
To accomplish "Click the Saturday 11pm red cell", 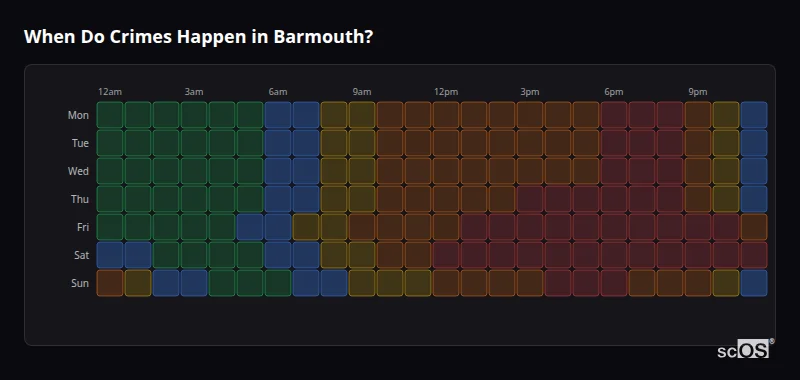I will coord(754,255).
